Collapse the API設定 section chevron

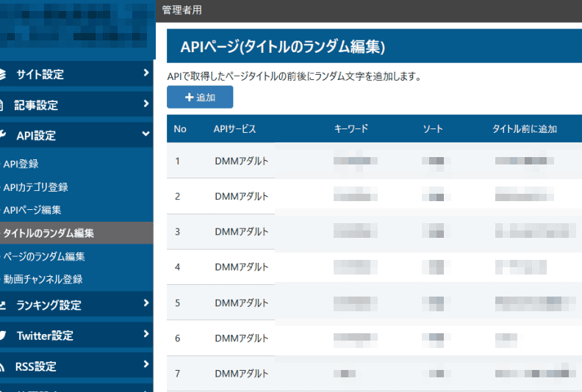[146, 135]
